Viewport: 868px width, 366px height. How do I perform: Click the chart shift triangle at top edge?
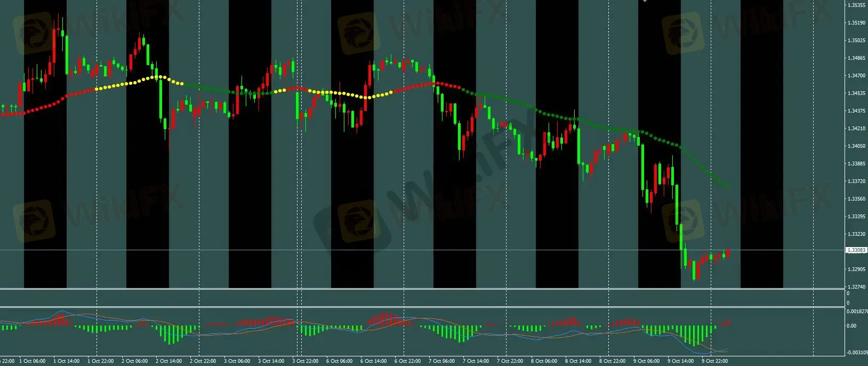(x=645, y=1)
